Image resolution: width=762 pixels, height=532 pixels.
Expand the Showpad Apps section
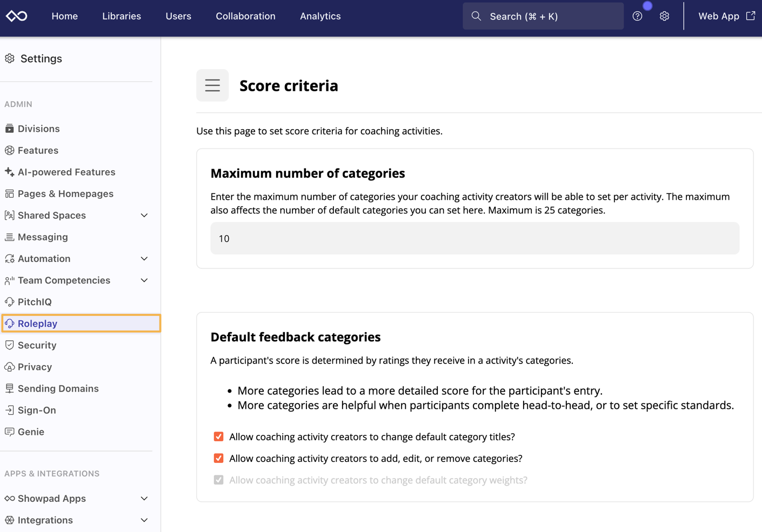(x=144, y=499)
